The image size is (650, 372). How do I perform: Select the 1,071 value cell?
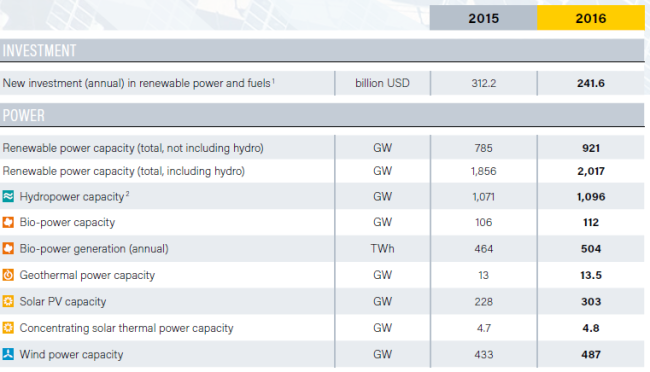(x=483, y=197)
